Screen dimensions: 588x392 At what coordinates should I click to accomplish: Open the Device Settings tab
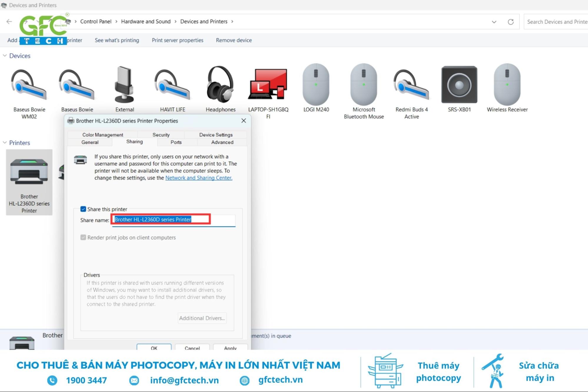[216, 135]
